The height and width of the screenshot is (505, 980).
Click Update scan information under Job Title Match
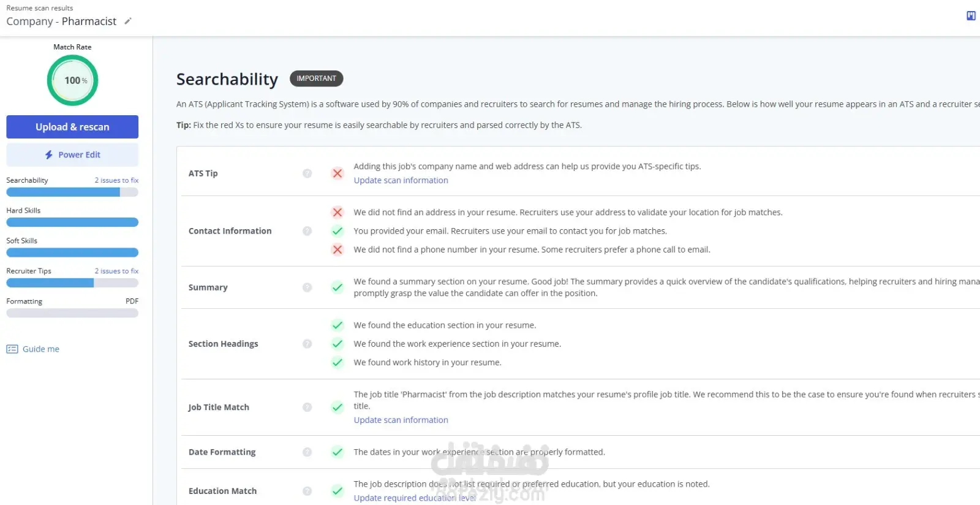tap(401, 420)
